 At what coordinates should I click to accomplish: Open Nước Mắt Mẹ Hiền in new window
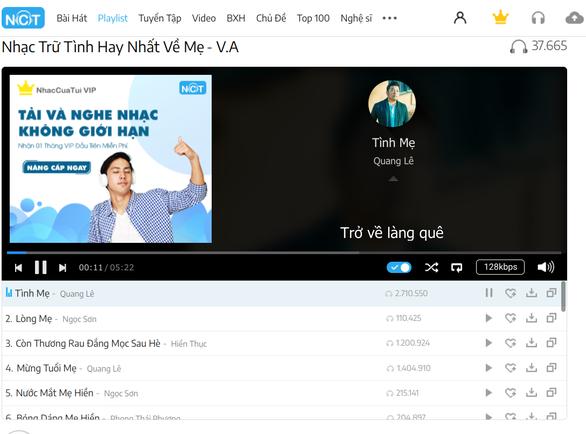coord(552,393)
